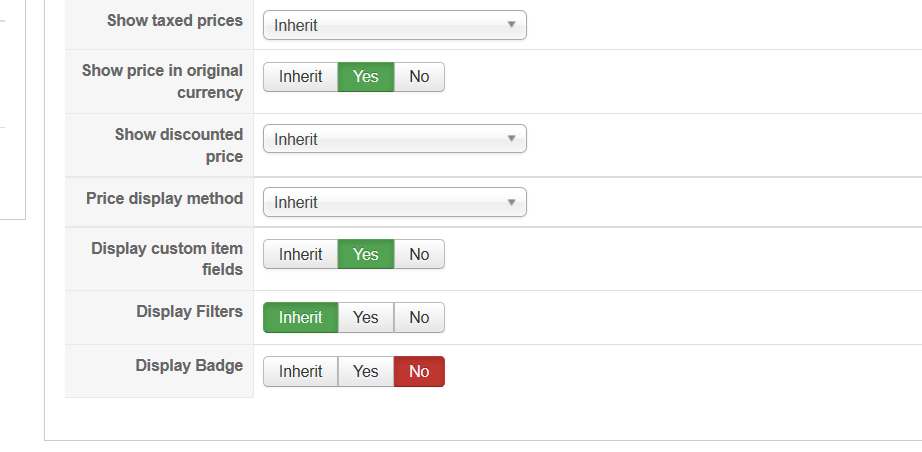The image size is (922, 452).
Task: Open the Price display method dropdown
Action: pos(394,202)
